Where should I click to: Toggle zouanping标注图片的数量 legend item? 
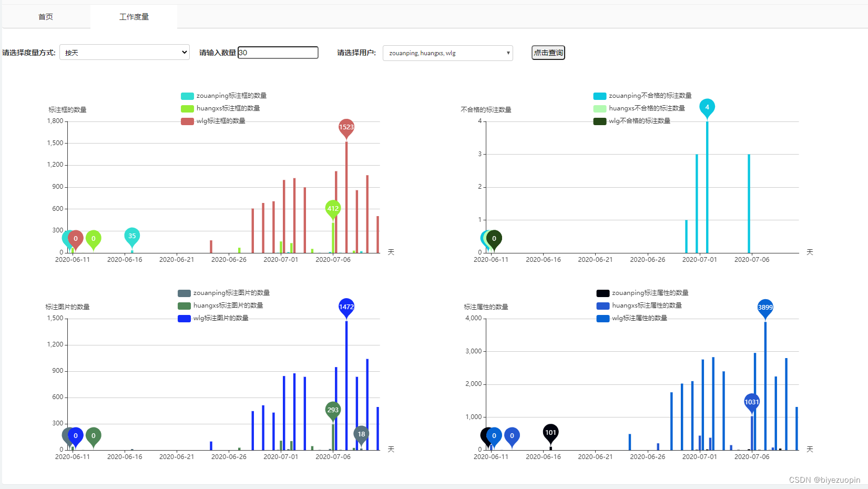coord(224,293)
